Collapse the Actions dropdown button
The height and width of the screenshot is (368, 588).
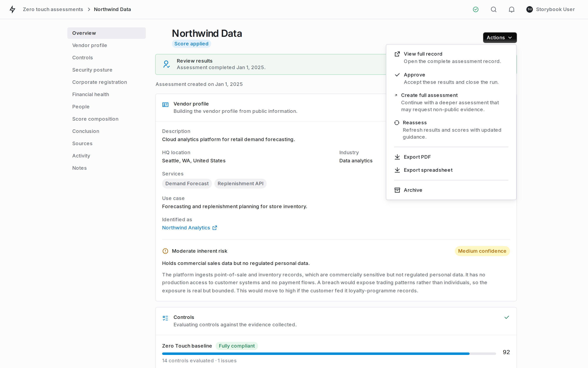click(x=500, y=37)
